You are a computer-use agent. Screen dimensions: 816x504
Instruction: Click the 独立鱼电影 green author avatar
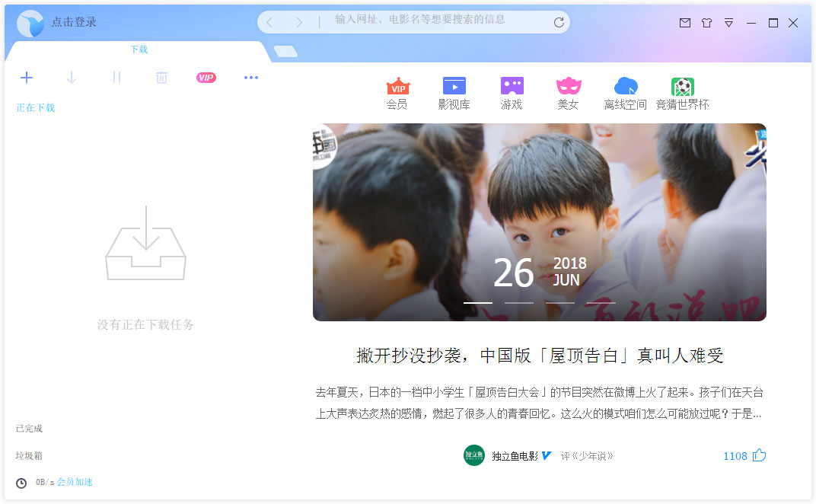pyautogui.click(x=474, y=455)
